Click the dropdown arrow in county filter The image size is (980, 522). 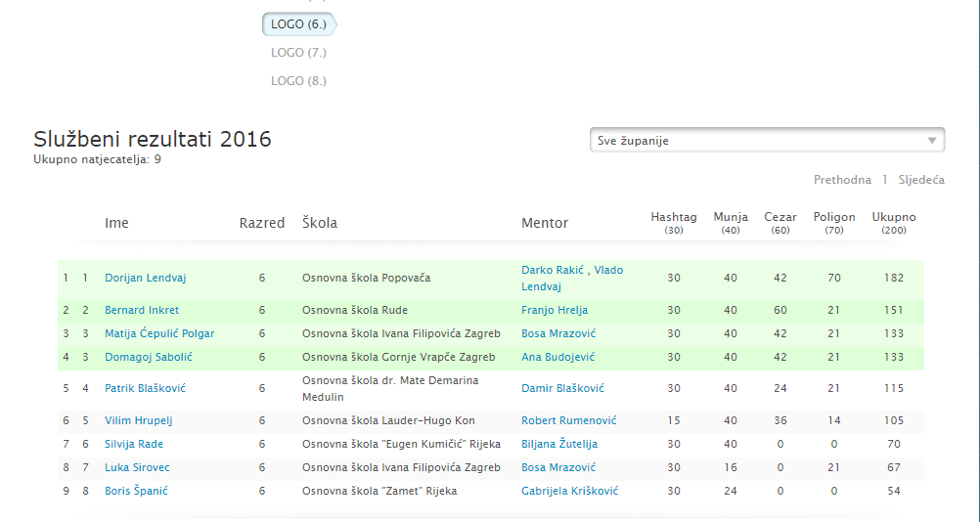click(932, 141)
